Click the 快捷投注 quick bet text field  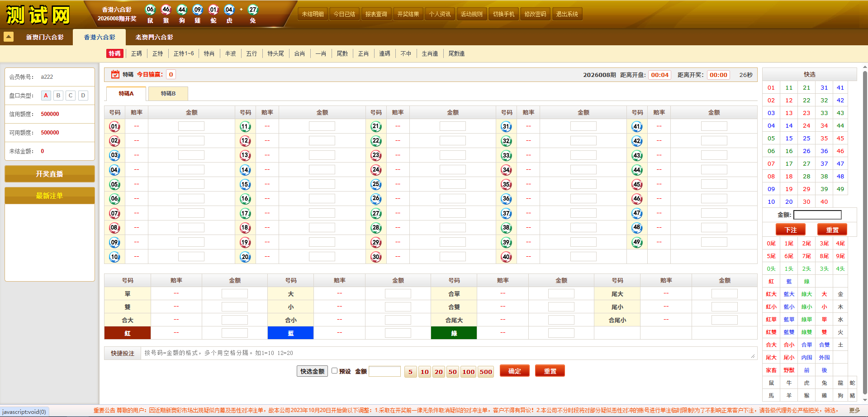pos(448,353)
